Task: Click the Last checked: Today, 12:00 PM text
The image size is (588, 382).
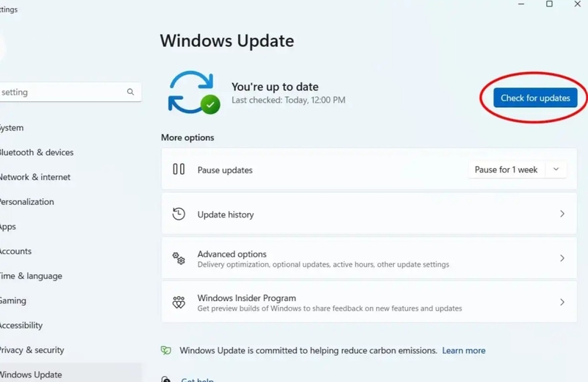Action: [x=288, y=100]
